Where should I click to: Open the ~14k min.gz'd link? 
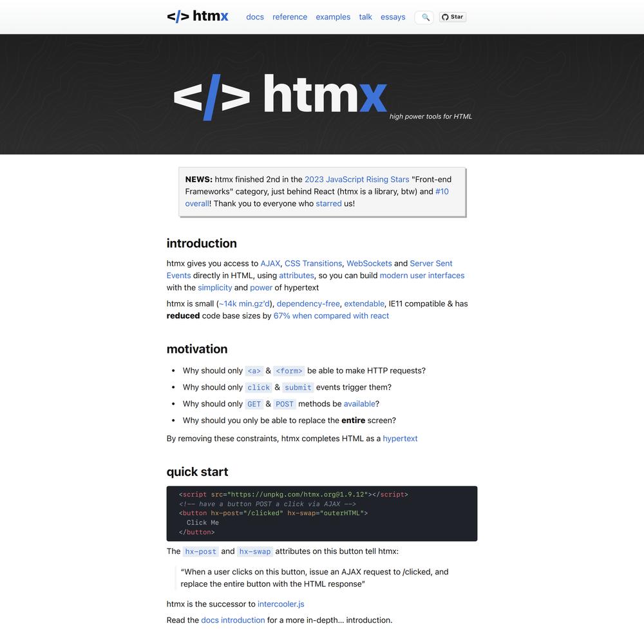point(244,304)
